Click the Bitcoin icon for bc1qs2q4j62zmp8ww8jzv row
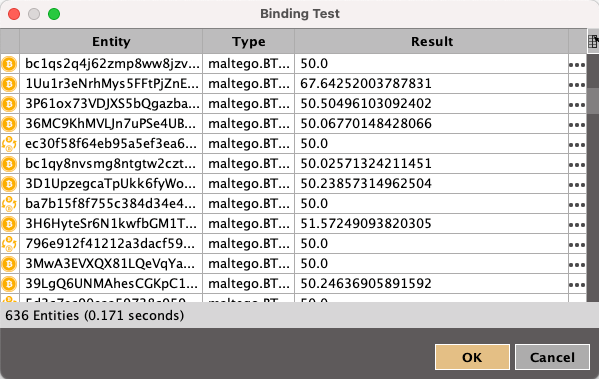 pyautogui.click(x=9, y=64)
